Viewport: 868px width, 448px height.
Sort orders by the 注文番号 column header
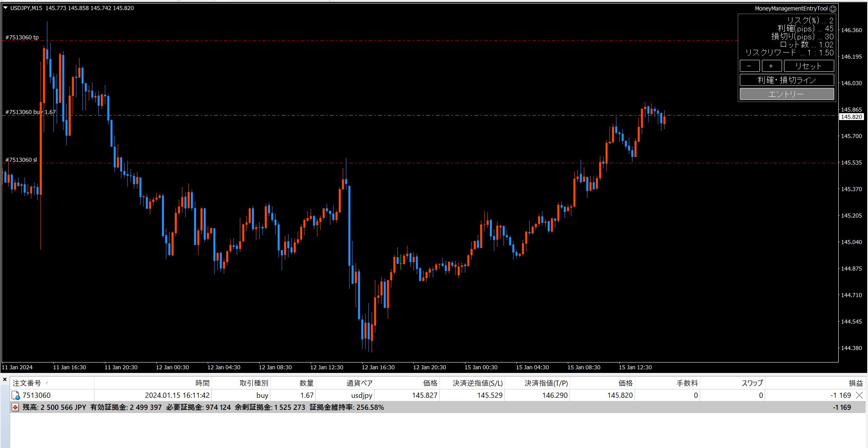coord(27,383)
